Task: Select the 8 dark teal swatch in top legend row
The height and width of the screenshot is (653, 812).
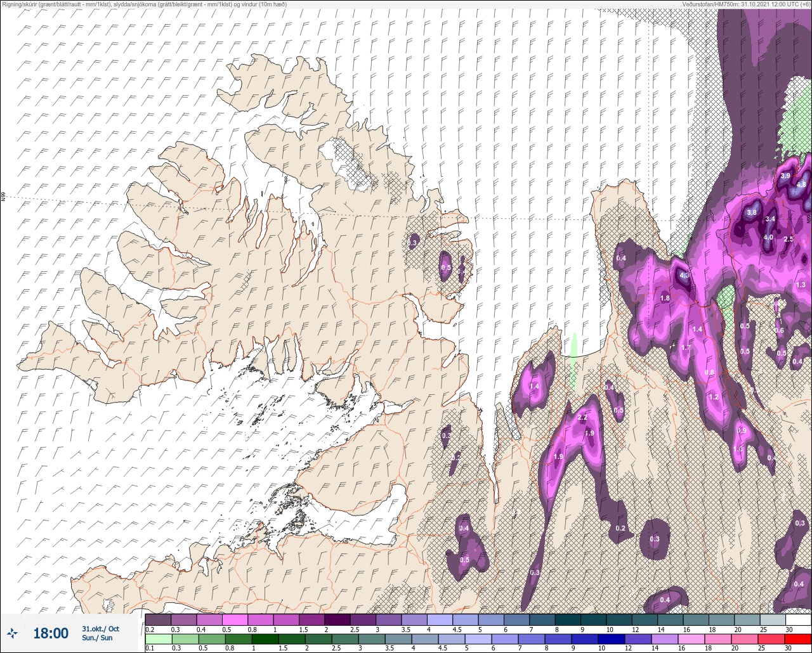Action: tap(568, 619)
